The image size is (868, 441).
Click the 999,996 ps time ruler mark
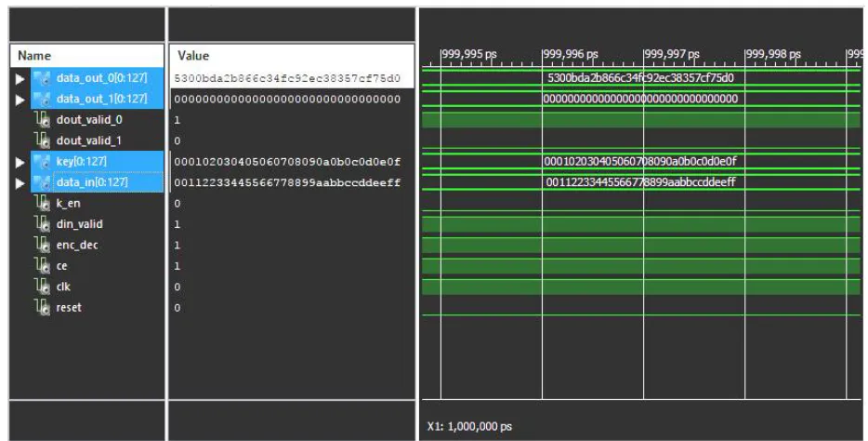coord(571,54)
